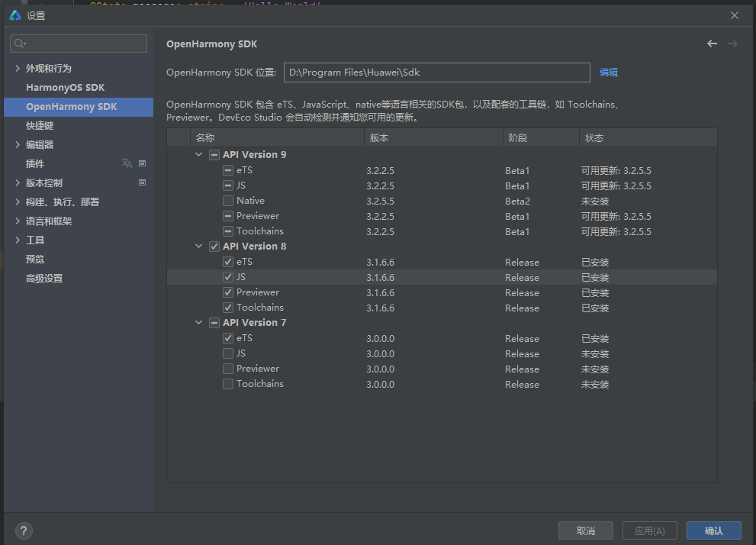Collapse the API Version 9 group
This screenshot has width=756, height=545.
198,155
